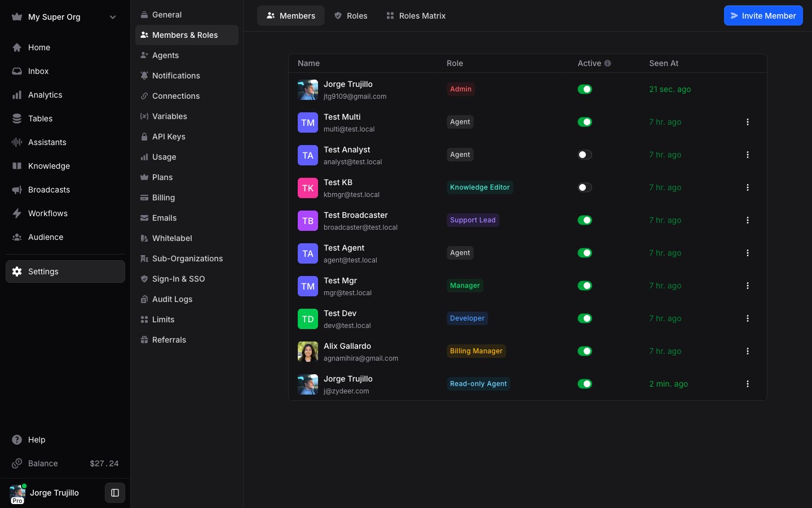Enable Active switch for Test Analyst
The width and height of the screenshot is (812, 508).
(585, 155)
